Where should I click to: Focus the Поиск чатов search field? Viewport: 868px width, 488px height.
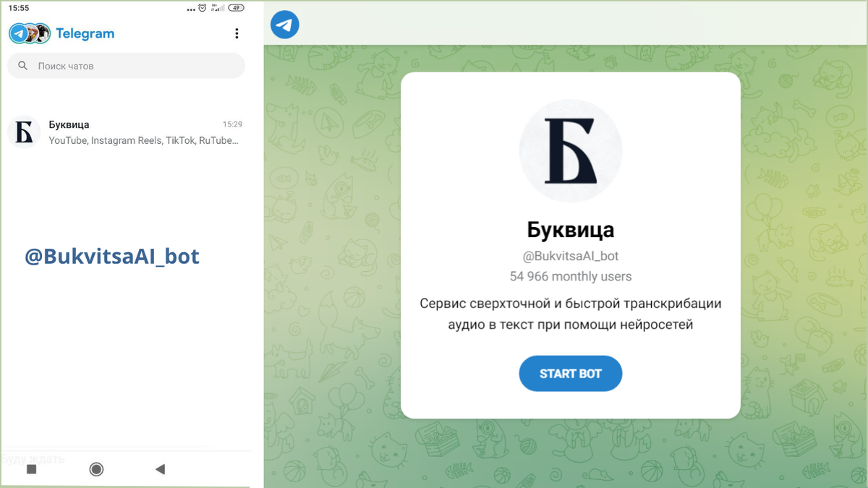(x=126, y=66)
